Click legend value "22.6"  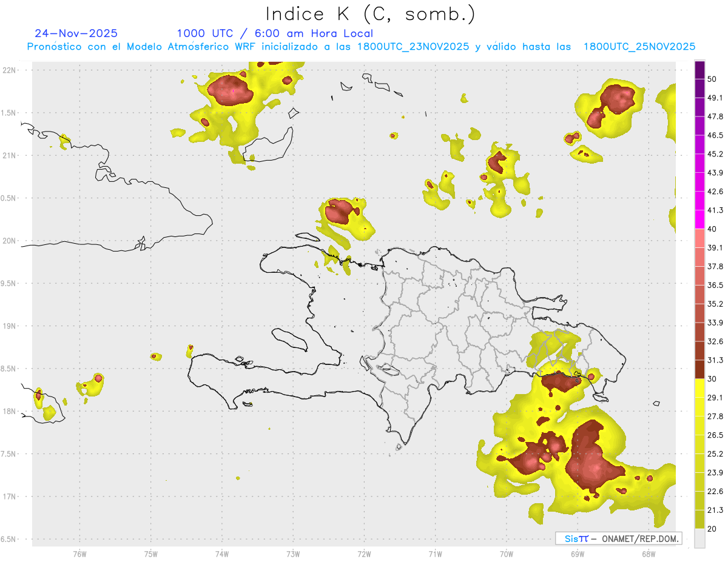point(715,491)
